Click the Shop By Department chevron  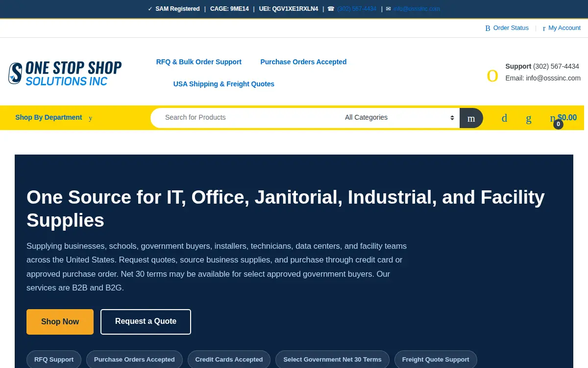(90, 118)
